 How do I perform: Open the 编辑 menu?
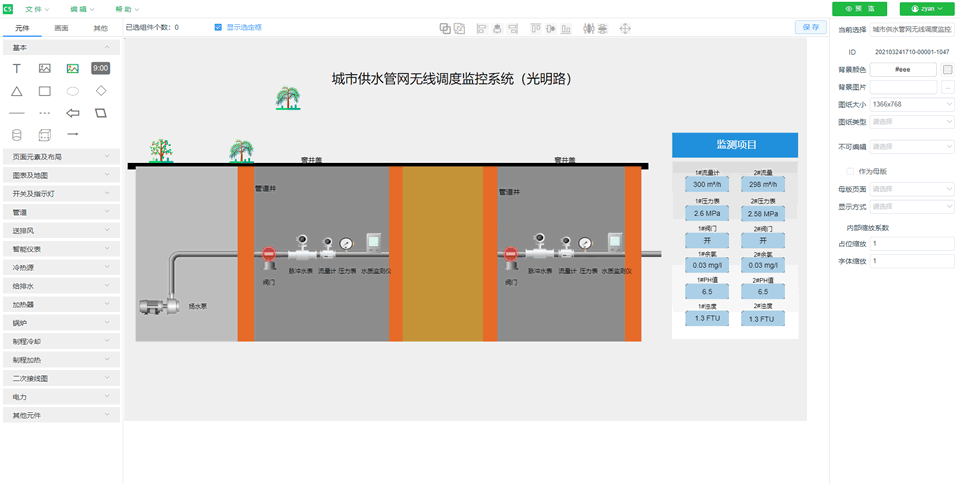click(82, 9)
